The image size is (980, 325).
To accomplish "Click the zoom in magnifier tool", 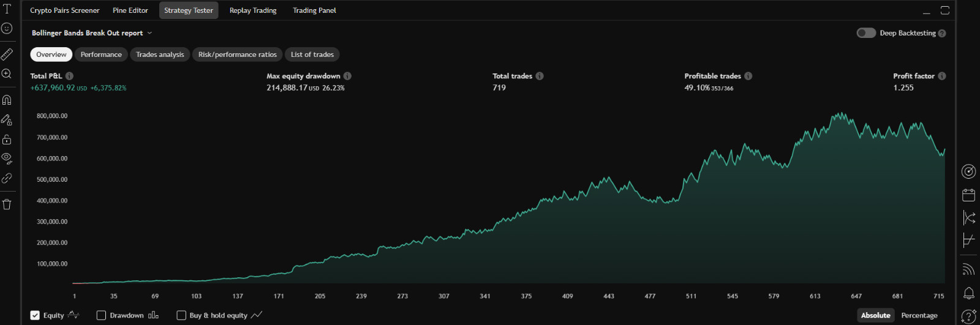I will pyautogui.click(x=7, y=74).
